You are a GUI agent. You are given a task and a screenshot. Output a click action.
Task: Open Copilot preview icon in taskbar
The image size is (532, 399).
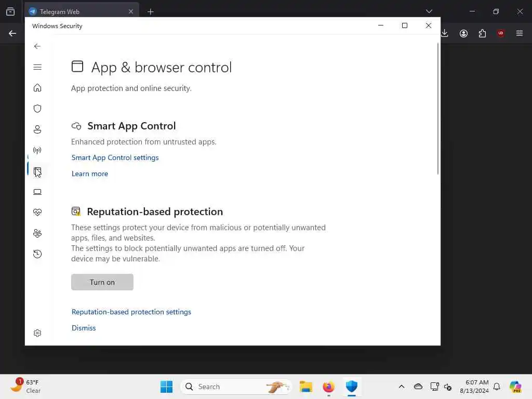pos(515,387)
